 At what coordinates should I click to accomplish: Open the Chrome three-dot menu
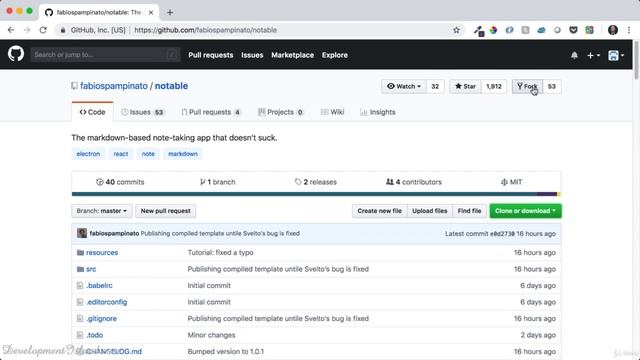629,30
